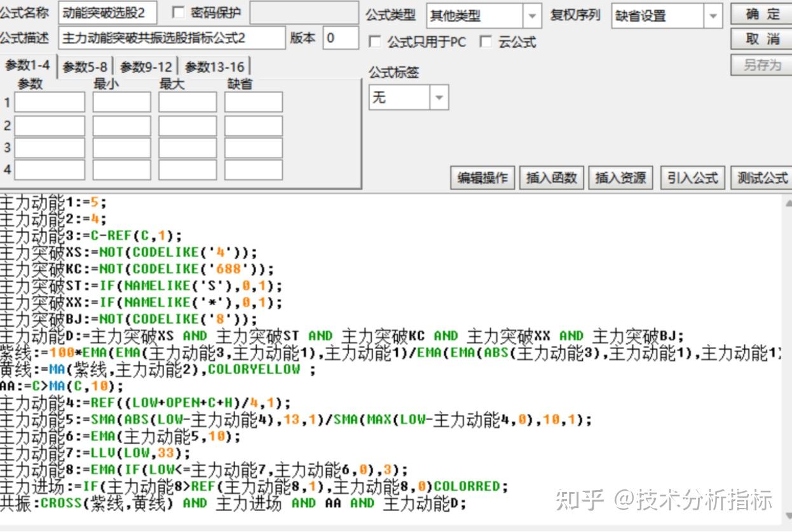Select the 版本 version number field
This screenshot has width=792, height=532.
point(340,38)
